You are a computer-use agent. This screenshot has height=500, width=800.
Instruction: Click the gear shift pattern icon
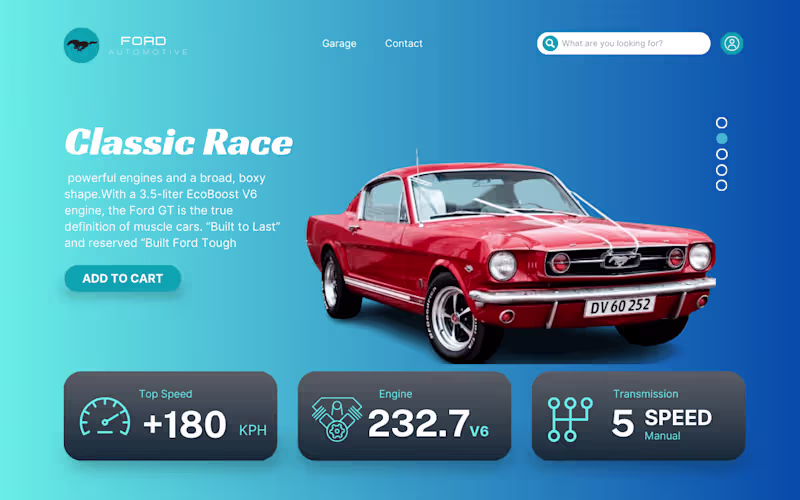click(x=570, y=419)
